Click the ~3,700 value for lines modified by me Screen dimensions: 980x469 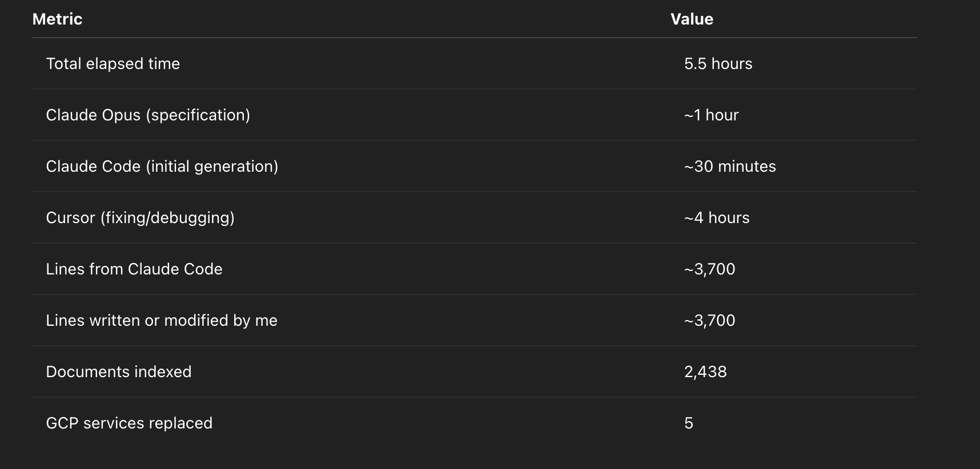click(x=710, y=320)
